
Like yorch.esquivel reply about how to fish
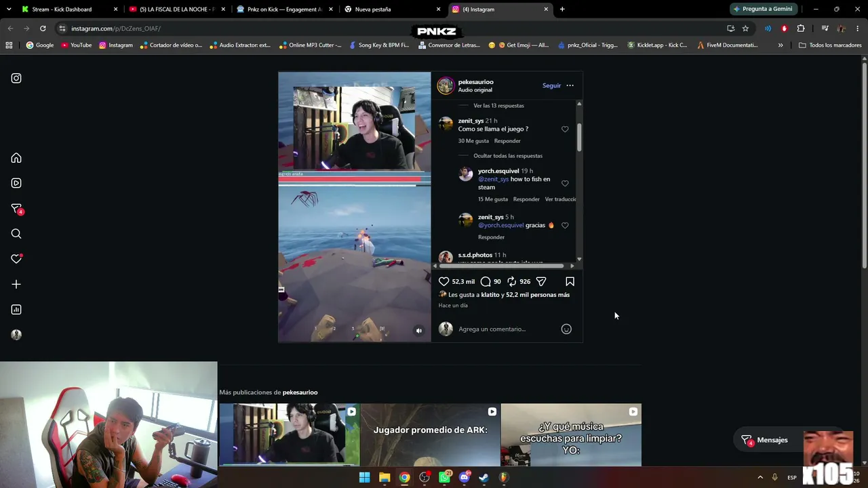[565, 183]
